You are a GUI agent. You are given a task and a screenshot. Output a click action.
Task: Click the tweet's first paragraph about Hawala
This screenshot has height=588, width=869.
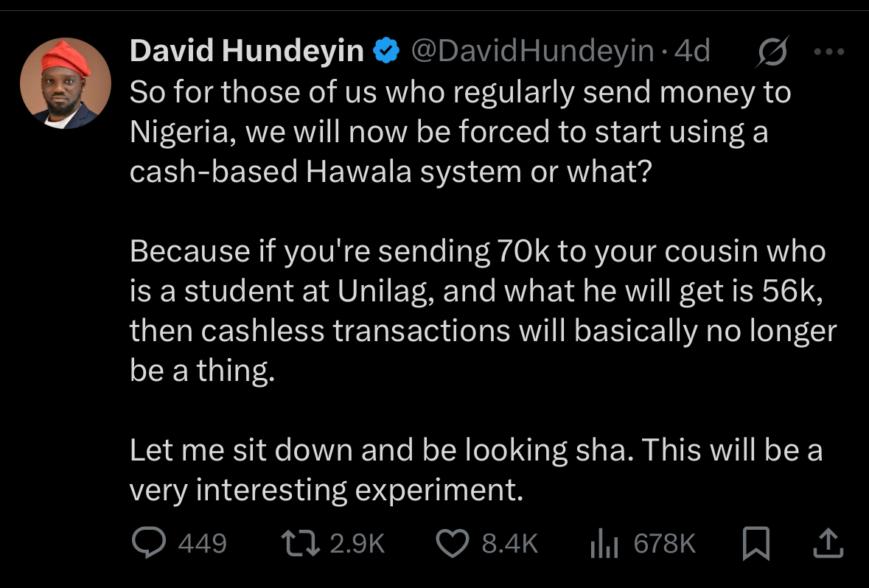tap(460, 132)
